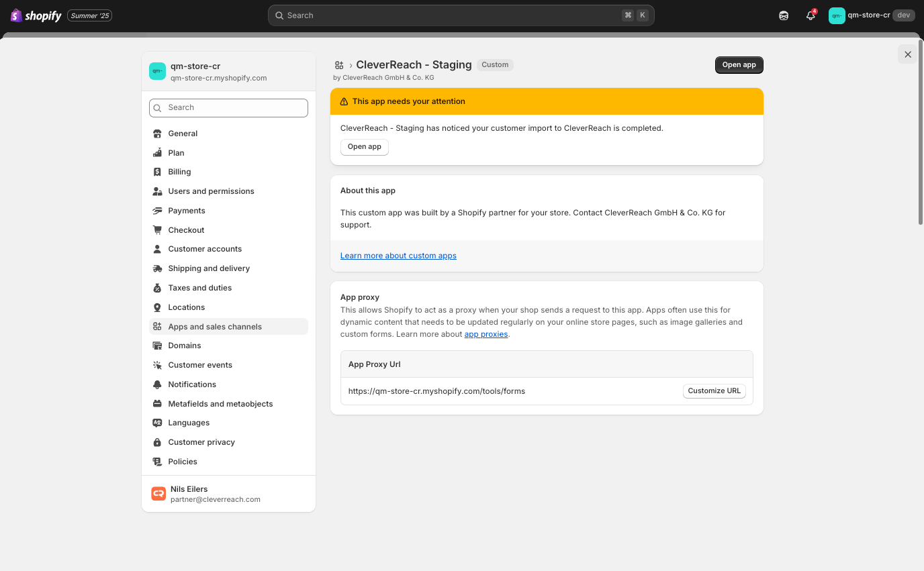Image resolution: width=924 pixels, height=571 pixels.
Task: Click the dev badge in top bar
Action: point(904,15)
